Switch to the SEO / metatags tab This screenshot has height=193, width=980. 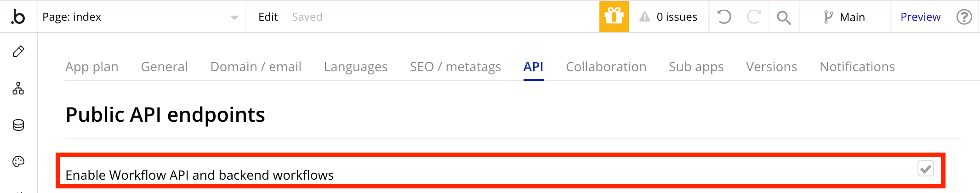[455, 67]
